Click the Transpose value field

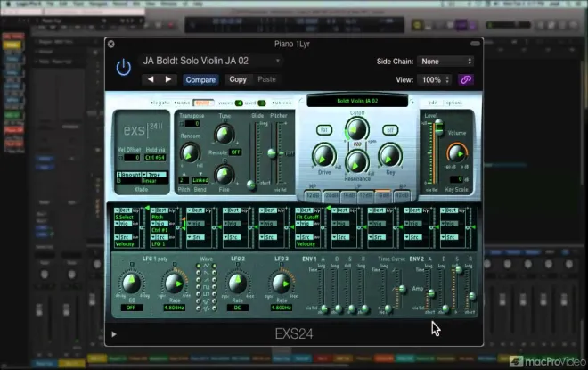tap(192, 123)
